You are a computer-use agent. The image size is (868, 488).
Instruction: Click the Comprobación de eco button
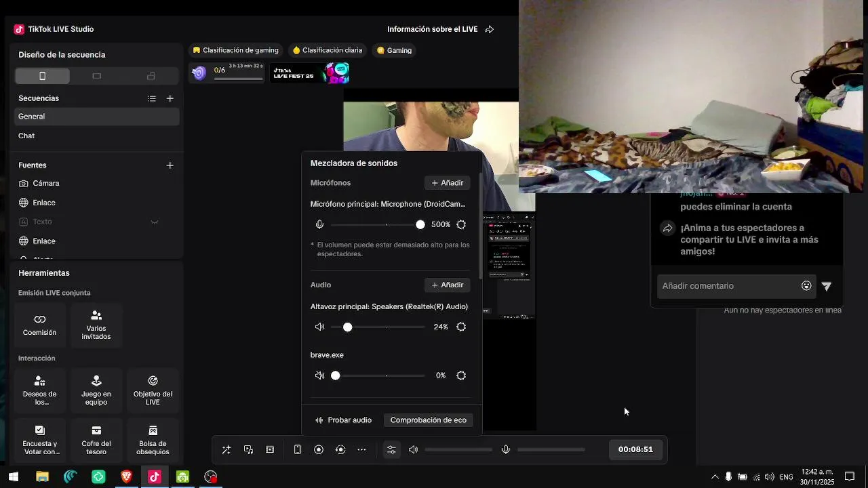click(429, 420)
